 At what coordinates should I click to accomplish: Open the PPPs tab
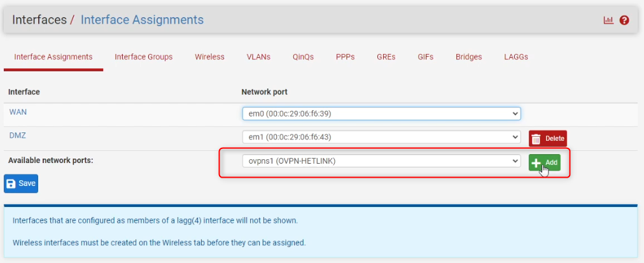[345, 57]
